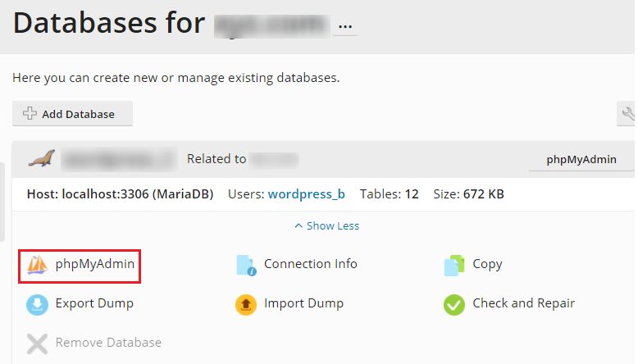Click the wrench tools icon
Image resolution: width=638 pixels, height=364 pixels.
point(627,115)
